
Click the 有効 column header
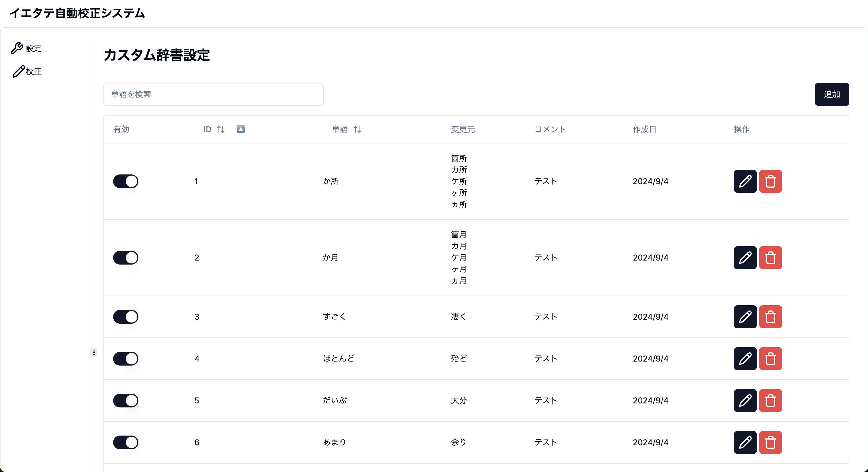click(x=121, y=129)
